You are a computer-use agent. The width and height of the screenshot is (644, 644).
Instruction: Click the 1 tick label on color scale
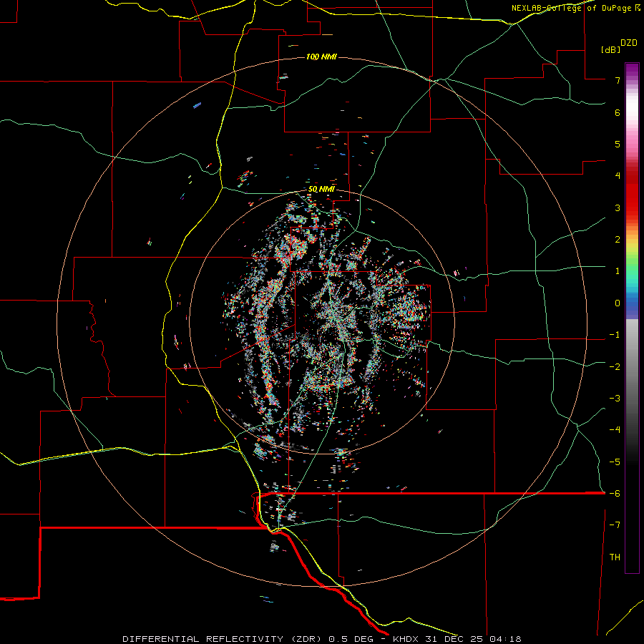pos(618,270)
